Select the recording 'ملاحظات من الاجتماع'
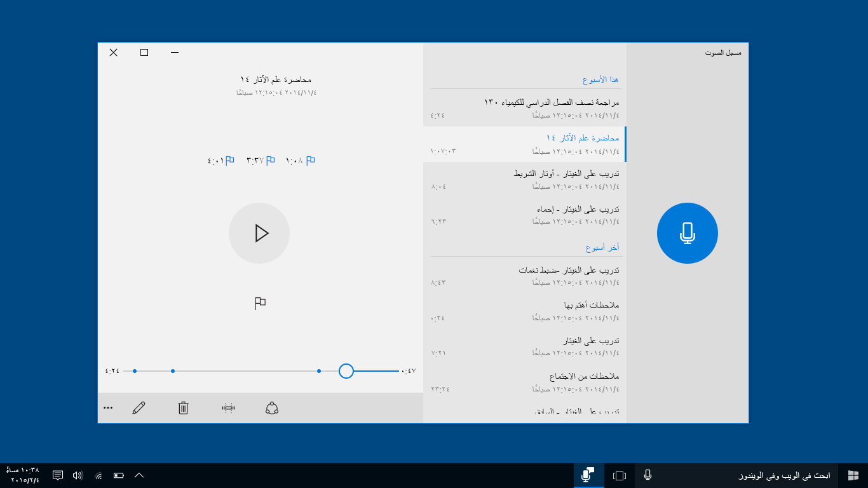868x488 pixels. click(524, 382)
